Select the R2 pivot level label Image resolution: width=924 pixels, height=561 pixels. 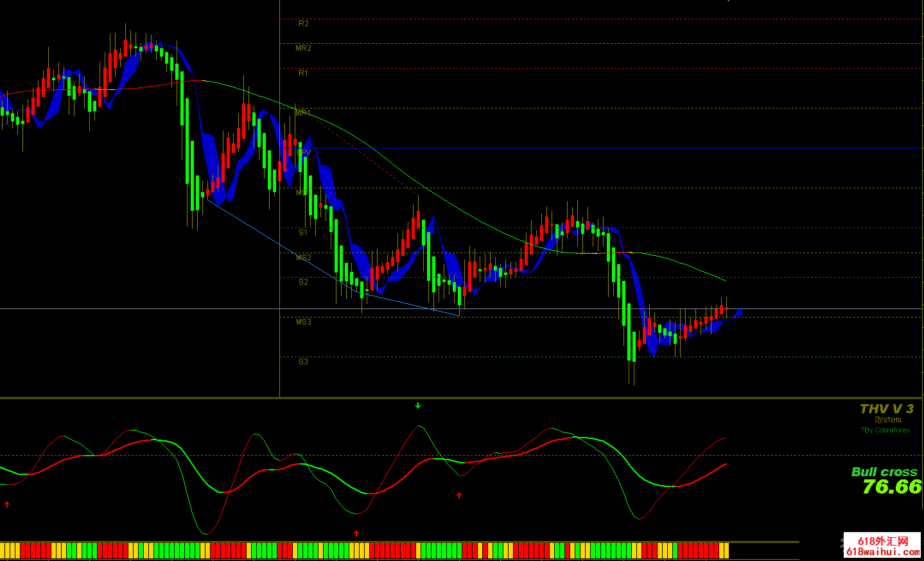pyautogui.click(x=304, y=24)
